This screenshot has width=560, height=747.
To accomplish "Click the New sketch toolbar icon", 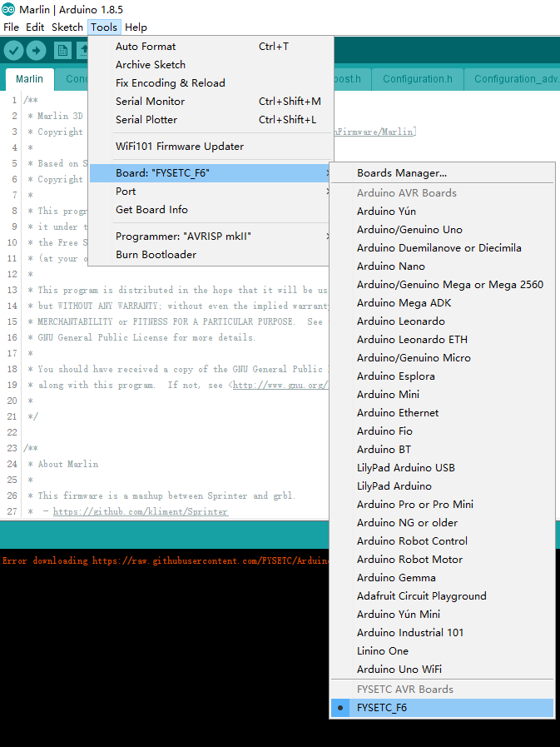I will tap(62, 50).
